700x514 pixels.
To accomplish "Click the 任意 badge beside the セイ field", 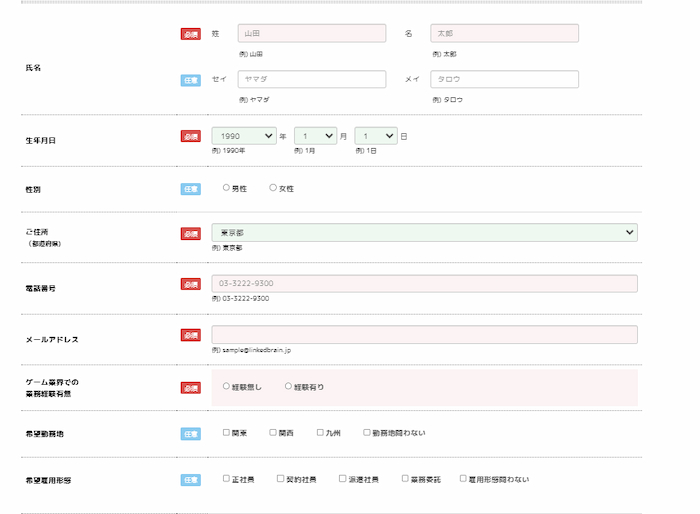I will click(x=191, y=80).
